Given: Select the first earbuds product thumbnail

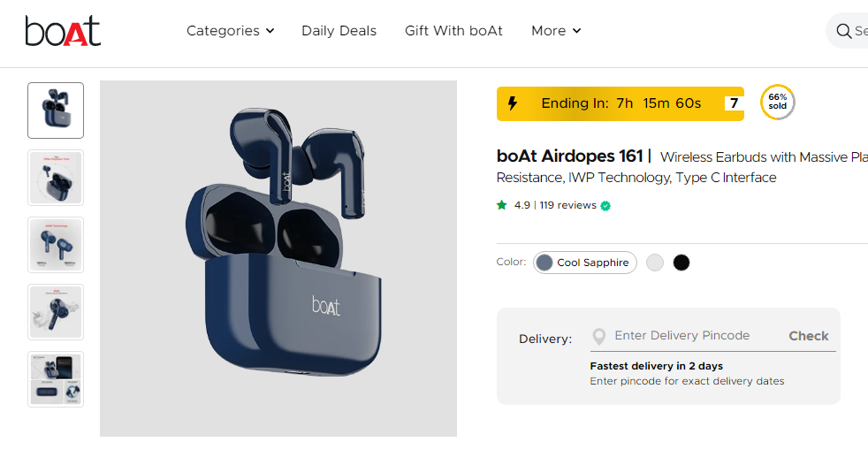Looking at the screenshot, I should pos(56,111).
